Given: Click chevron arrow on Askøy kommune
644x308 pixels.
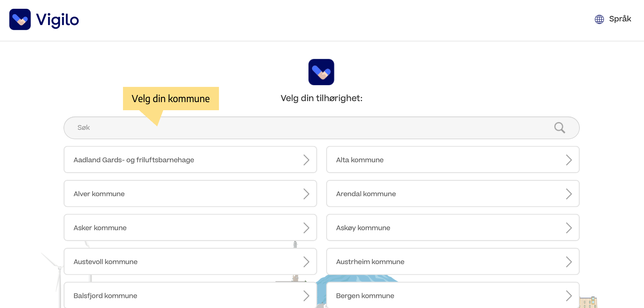Looking at the screenshot, I should coord(569,228).
